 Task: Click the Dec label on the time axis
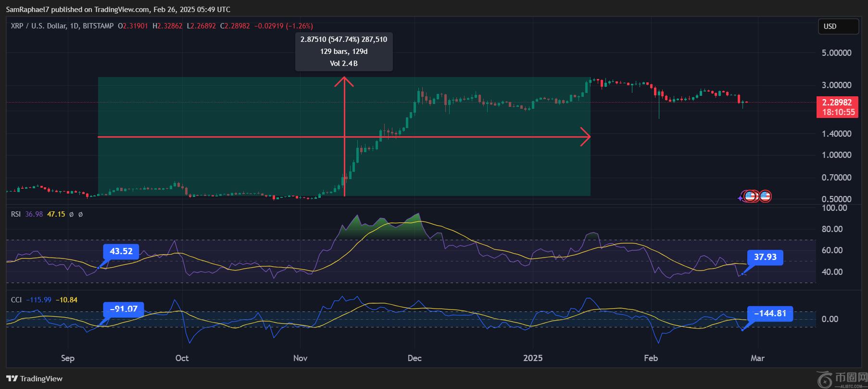(x=414, y=358)
